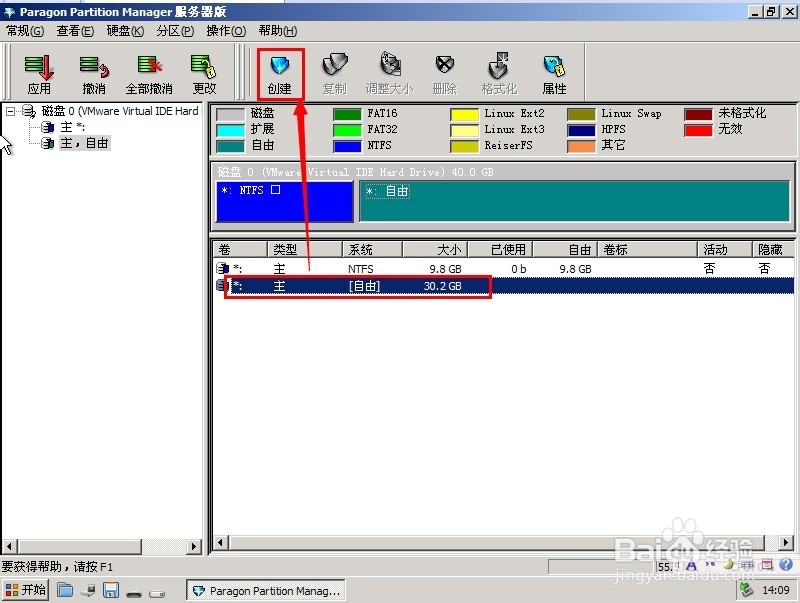
Task: Click the Linux Swap legend label
Action: click(x=631, y=113)
